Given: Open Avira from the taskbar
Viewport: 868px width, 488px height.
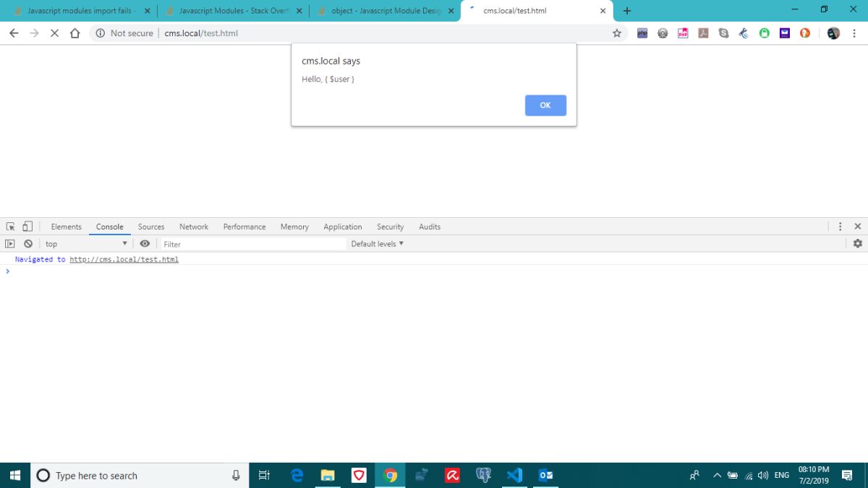Looking at the screenshot, I should (453, 475).
